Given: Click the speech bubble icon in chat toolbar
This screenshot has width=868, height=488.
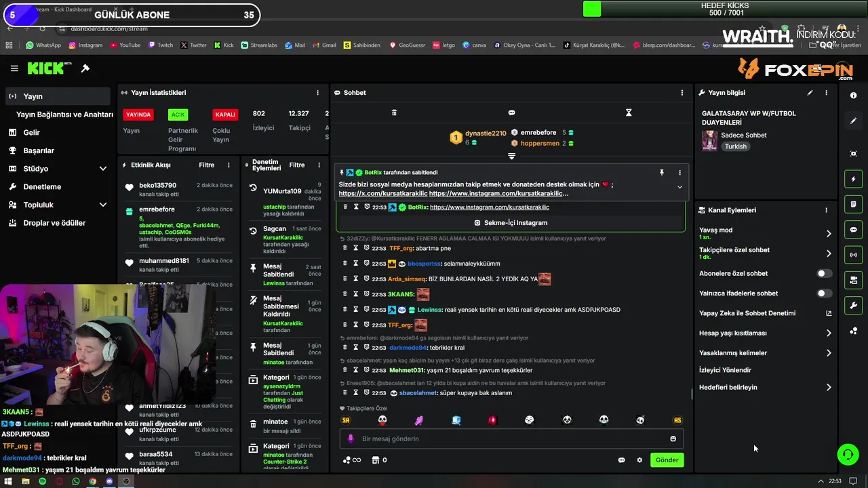Looking at the screenshot, I should coord(511,113).
